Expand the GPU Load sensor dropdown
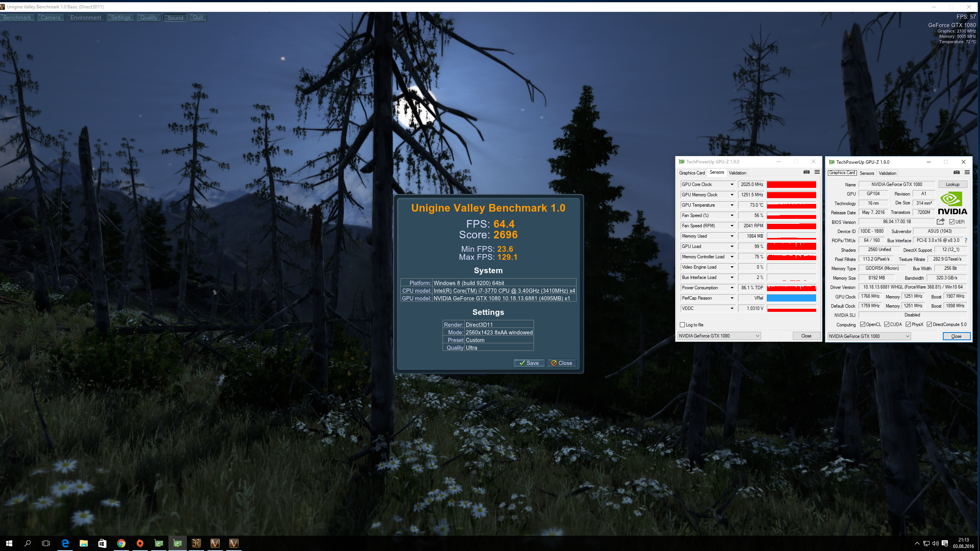This screenshot has height=551, width=980. pos(732,246)
